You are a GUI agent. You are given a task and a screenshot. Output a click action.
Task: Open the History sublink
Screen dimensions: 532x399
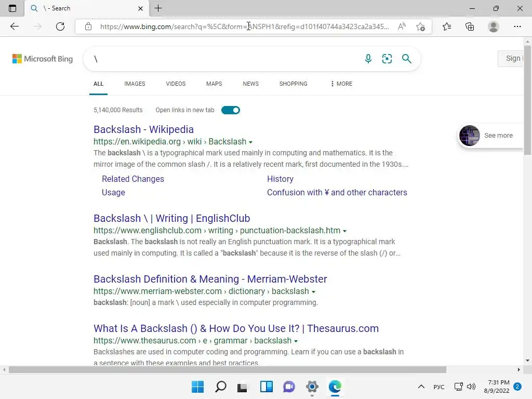point(280,179)
